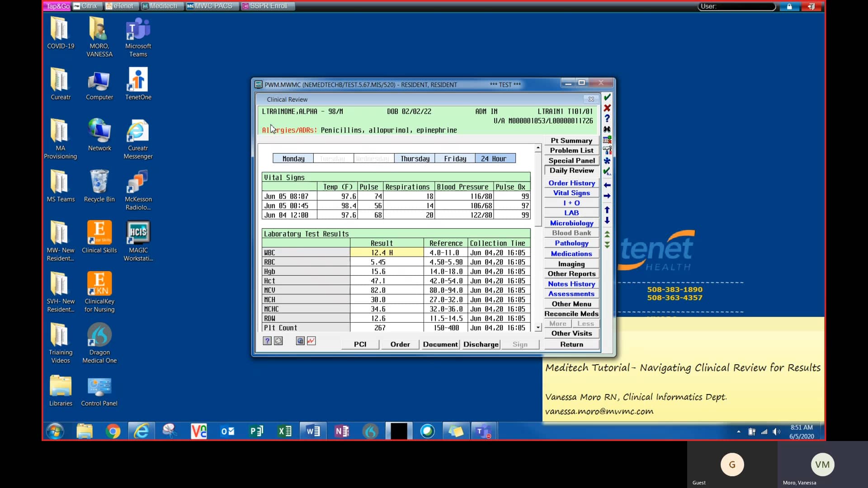Open the red graph trend icon
This screenshot has height=488, width=868.
click(311, 341)
